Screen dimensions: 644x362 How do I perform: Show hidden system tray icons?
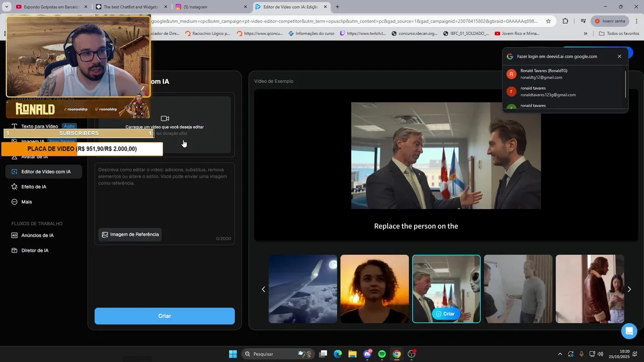(x=560, y=354)
